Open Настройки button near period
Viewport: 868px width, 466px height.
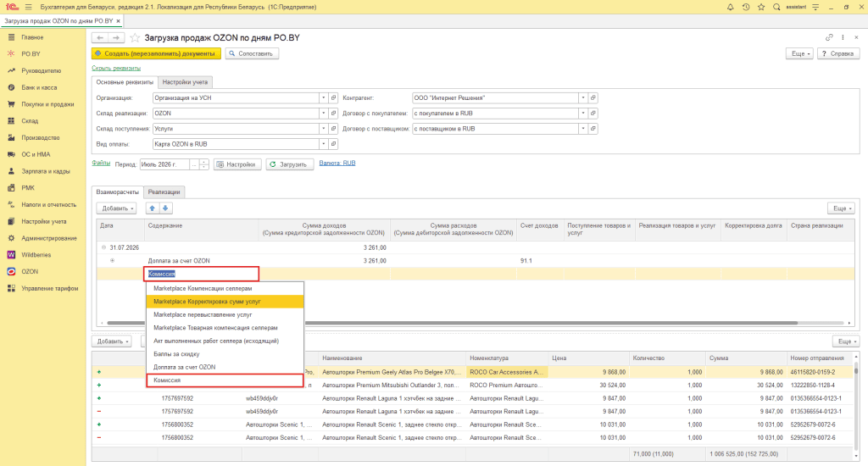[x=237, y=164]
